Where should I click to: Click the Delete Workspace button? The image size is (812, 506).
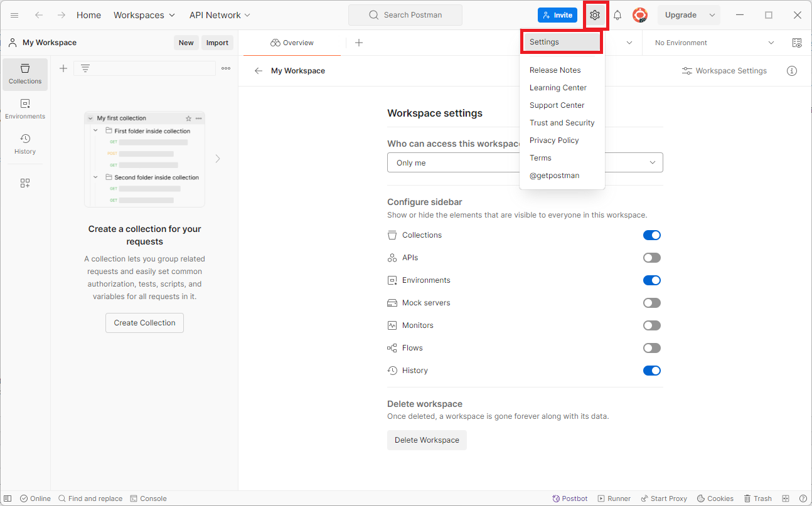click(427, 440)
